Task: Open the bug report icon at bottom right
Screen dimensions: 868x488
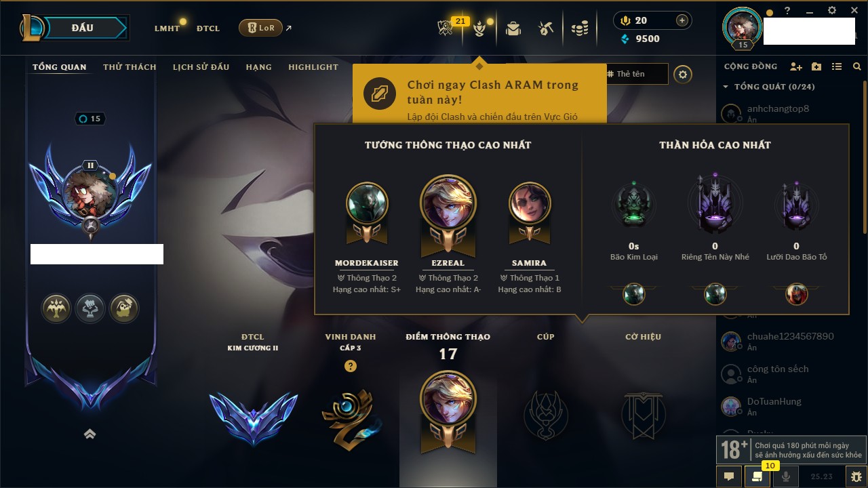Action: point(856,476)
